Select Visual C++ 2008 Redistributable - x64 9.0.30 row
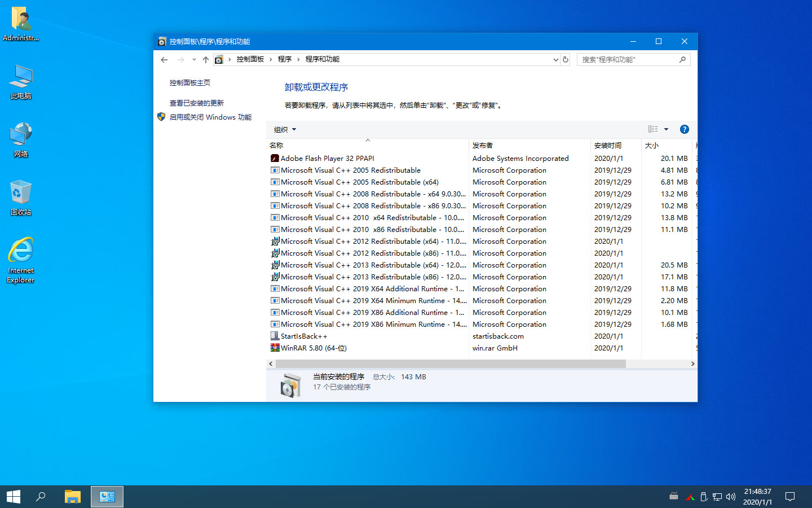 click(482, 194)
